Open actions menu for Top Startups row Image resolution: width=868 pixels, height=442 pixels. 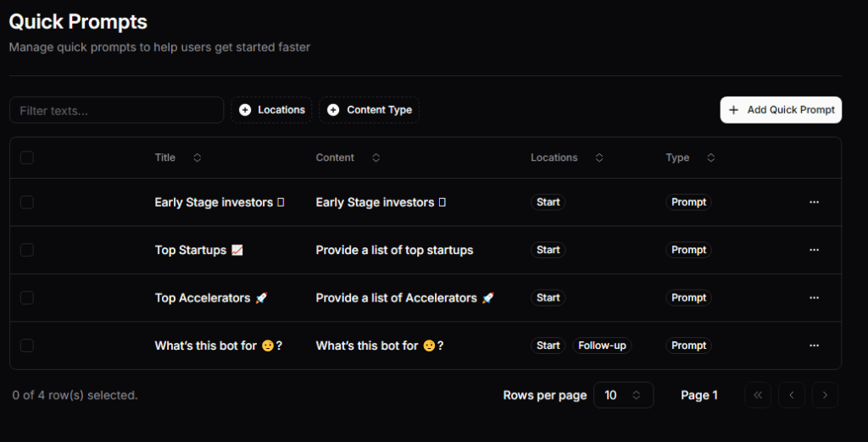tap(814, 250)
